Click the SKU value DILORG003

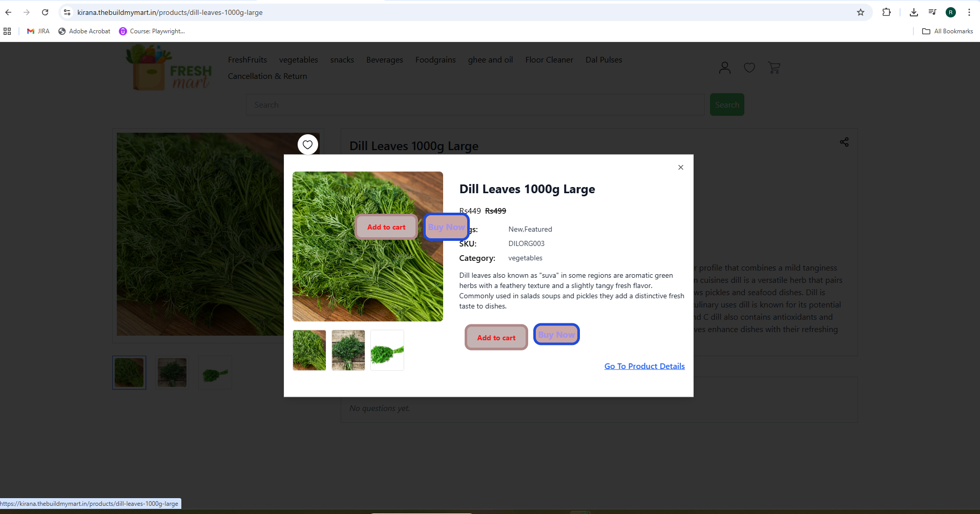[526, 243]
